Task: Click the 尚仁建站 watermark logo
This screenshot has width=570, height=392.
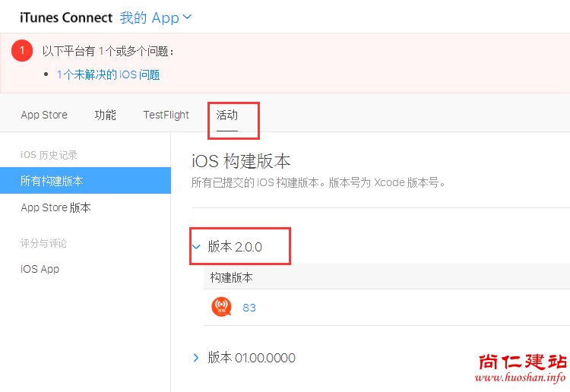Action: pyautogui.click(x=521, y=362)
